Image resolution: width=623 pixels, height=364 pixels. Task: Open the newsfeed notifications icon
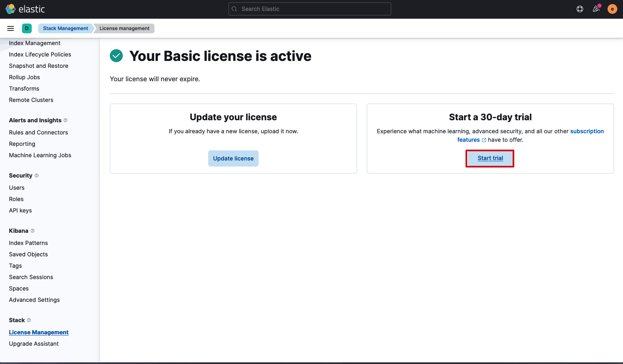[596, 9]
